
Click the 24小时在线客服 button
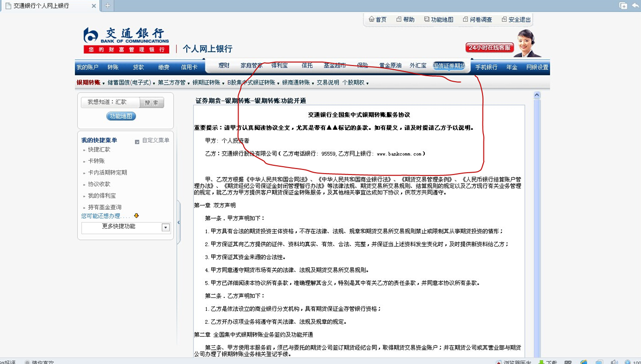click(490, 48)
